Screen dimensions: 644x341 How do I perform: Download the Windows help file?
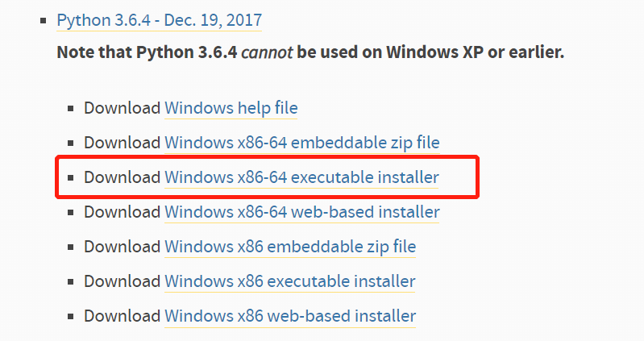pyautogui.click(x=231, y=108)
